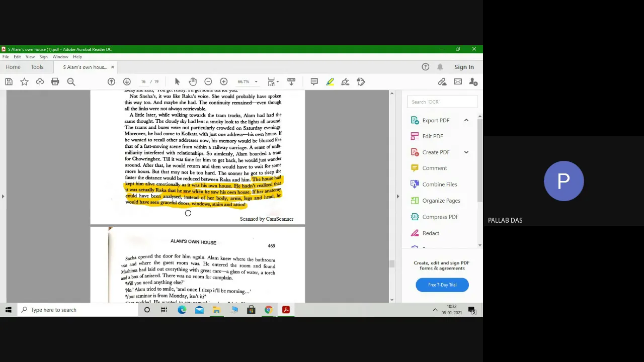
Task: Share file with others person icon
Action: point(473,81)
